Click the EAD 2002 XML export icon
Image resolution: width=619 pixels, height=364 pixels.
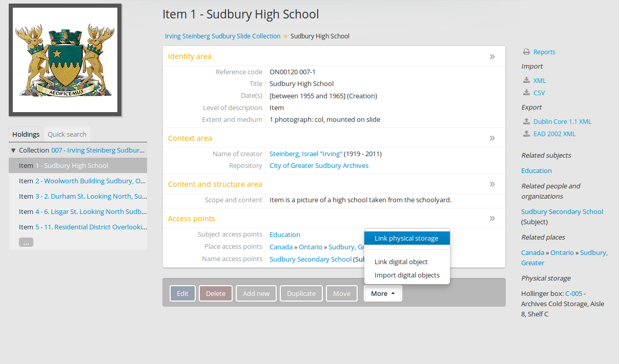[x=526, y=134]
